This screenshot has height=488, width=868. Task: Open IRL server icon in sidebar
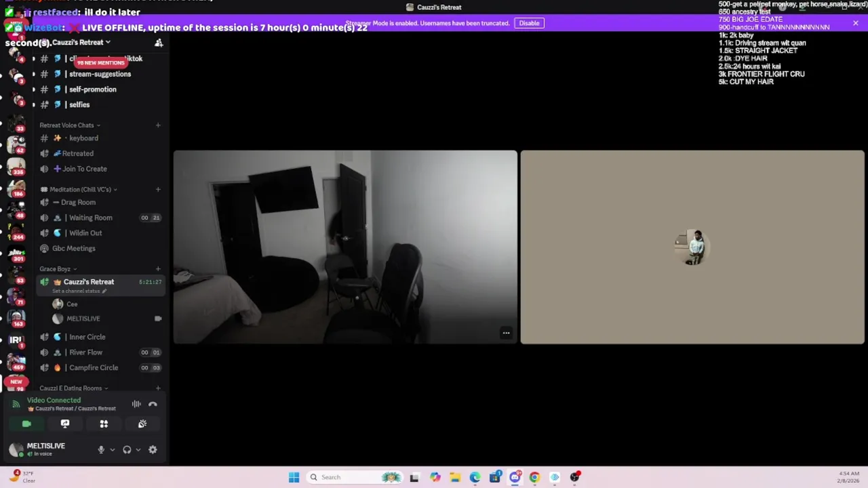16,340
